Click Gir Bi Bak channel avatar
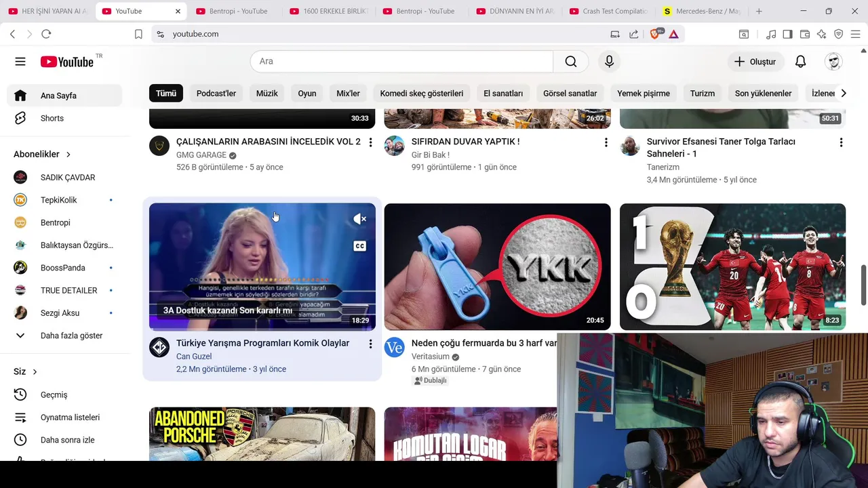The height and width of the screenshot is (488, 868). pos(395,146)
